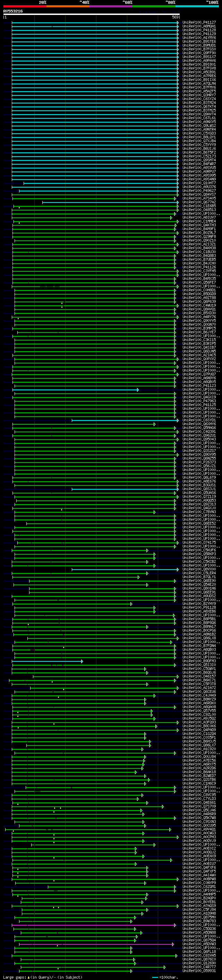
Task: Select hit label UniRef100_Q86LX7
Action: point(199,745)
